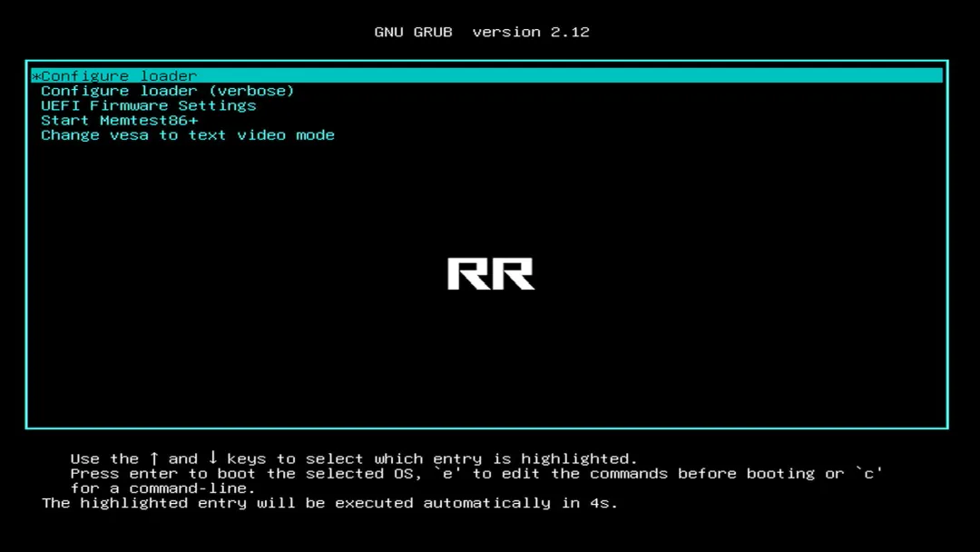Screen dimensions: 980x552
Task: Click "The highlighted entry" auto-boot message
Action: [x=145, y=503]
